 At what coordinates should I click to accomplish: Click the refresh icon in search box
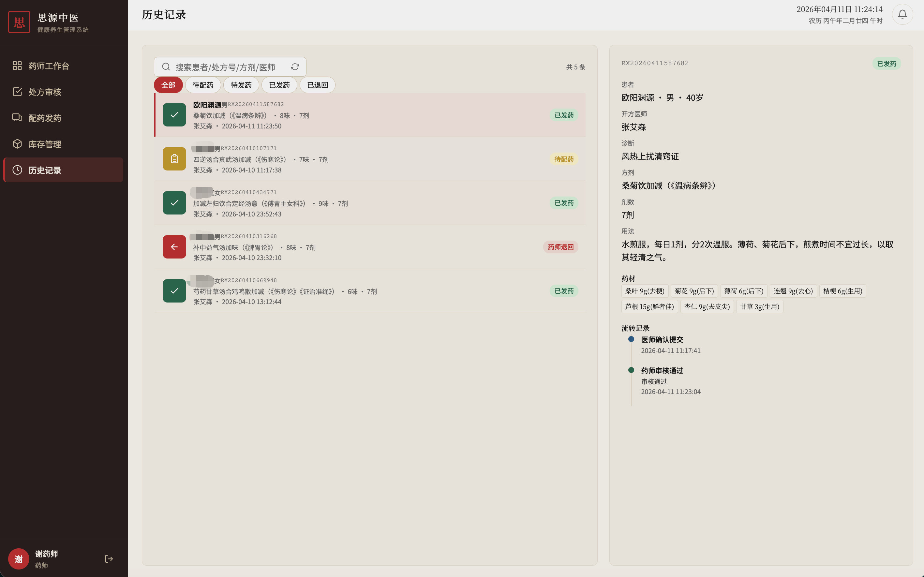point(295,67)
